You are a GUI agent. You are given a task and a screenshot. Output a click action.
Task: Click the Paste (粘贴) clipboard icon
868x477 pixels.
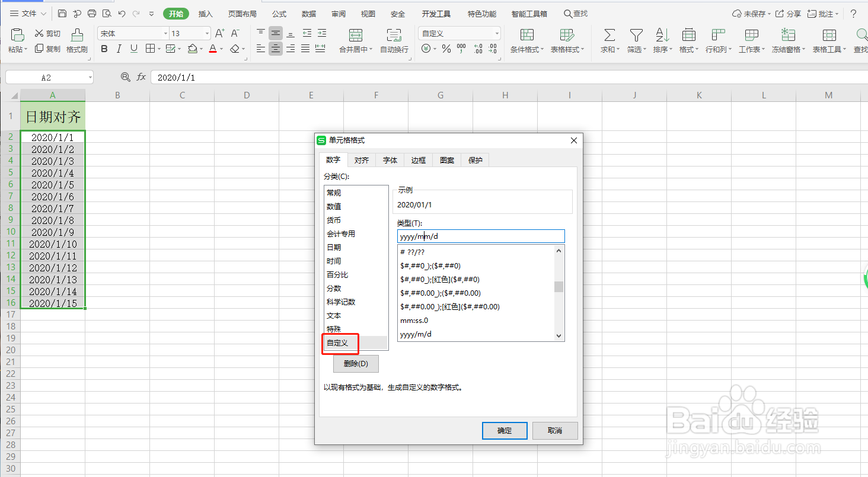[18, 35]
